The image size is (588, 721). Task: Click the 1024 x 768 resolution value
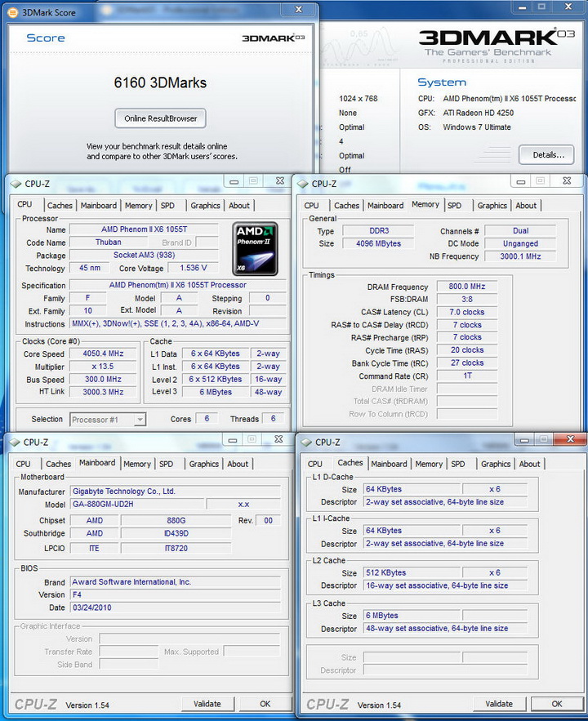click(x=359, y=99)
